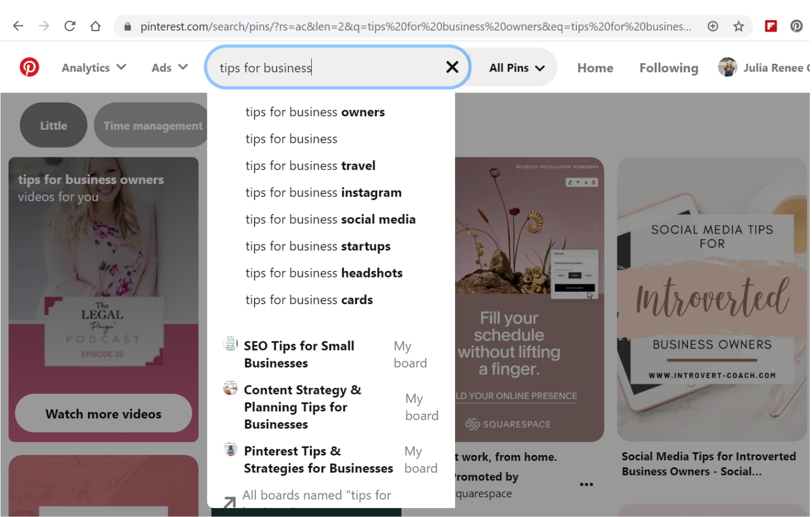Bookmark this page with star icon

(x=739, y=26)
